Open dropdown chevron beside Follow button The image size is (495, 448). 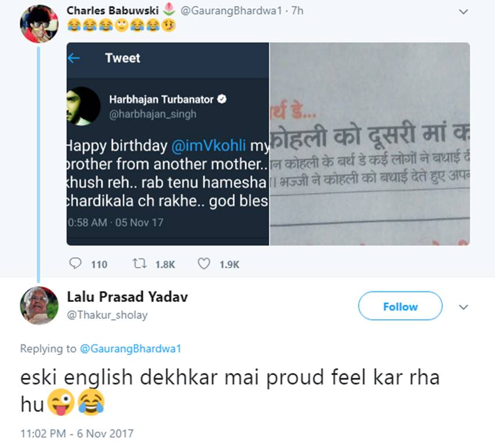pyautogui.click(x=463, y=307)
